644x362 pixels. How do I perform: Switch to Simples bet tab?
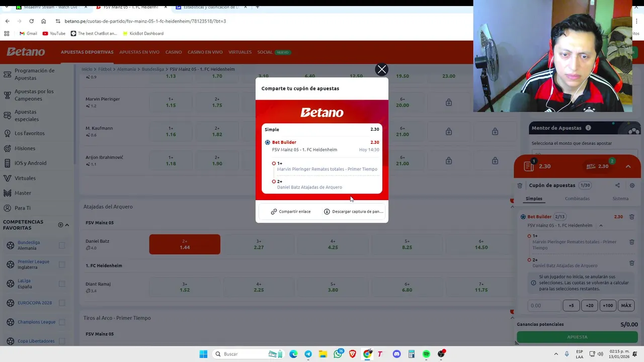pyautogui.click(x=534, y=199)
